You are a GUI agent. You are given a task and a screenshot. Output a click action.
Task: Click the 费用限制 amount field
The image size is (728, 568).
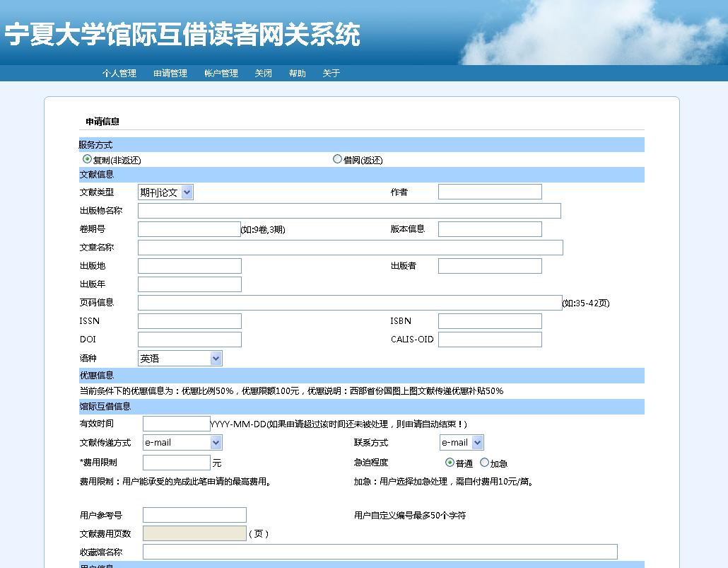177,463
